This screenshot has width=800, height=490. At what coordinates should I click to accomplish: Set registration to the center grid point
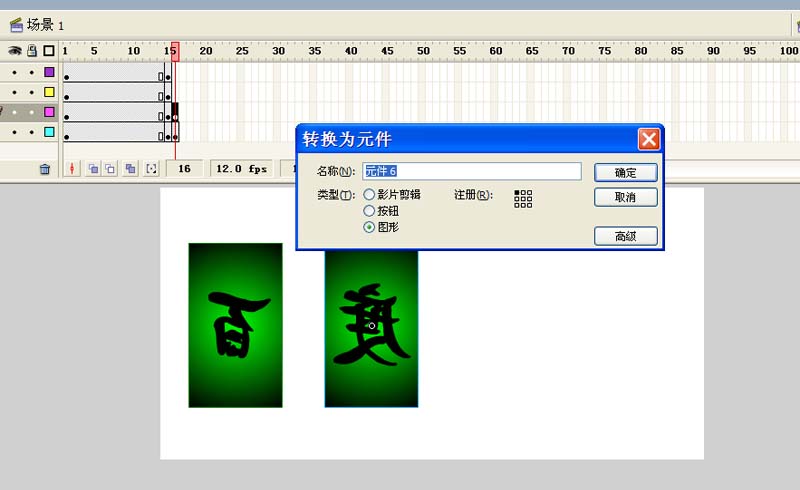point(523,199)
